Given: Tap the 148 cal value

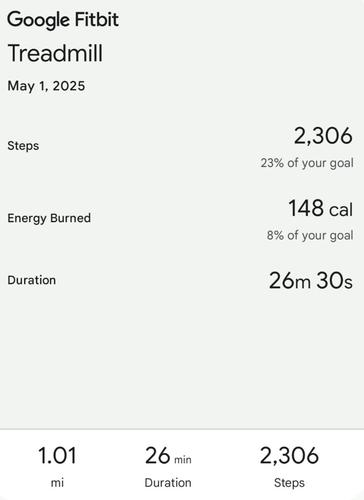Looking at the screenshot, I should (x=321, y=208).
